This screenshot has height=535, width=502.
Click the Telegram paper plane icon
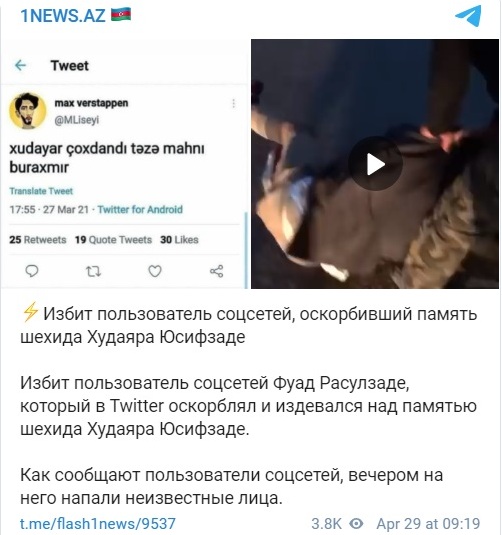point(468,15)
